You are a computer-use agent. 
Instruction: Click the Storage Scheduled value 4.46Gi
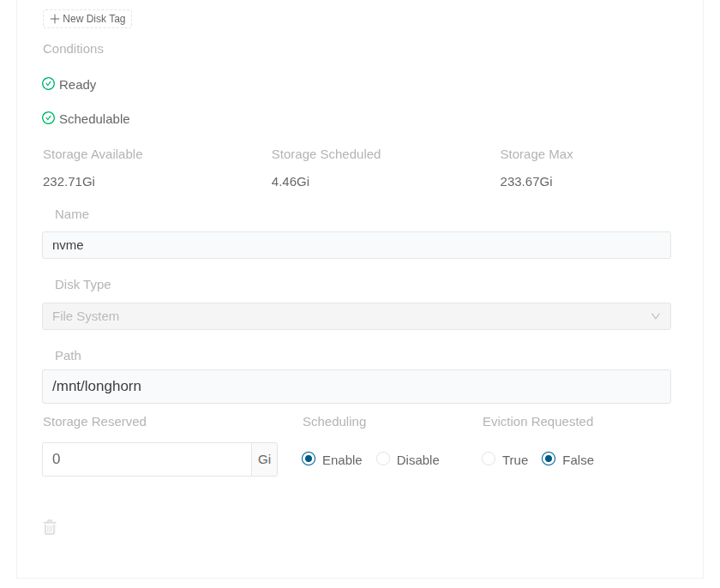[291, 182]
